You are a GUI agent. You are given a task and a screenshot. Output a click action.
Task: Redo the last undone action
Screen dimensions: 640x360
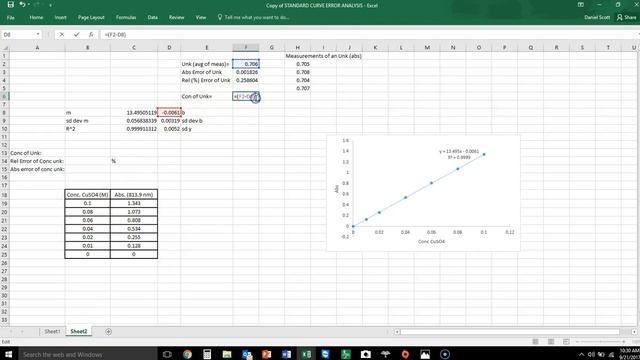37,5
